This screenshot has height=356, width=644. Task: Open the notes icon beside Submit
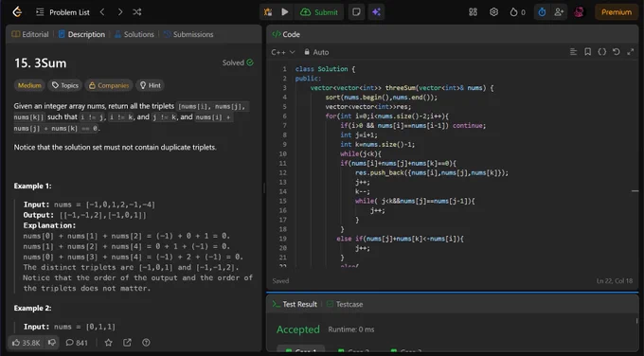coord(356,12)
